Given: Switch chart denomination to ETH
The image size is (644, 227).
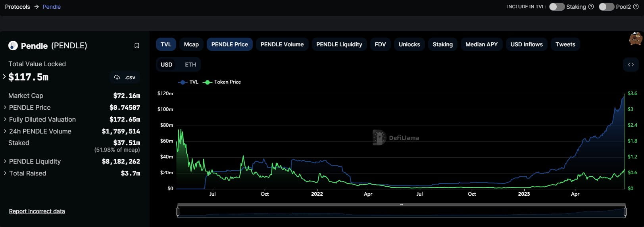Looking at the screenshot, I should (x=190, y=65).
